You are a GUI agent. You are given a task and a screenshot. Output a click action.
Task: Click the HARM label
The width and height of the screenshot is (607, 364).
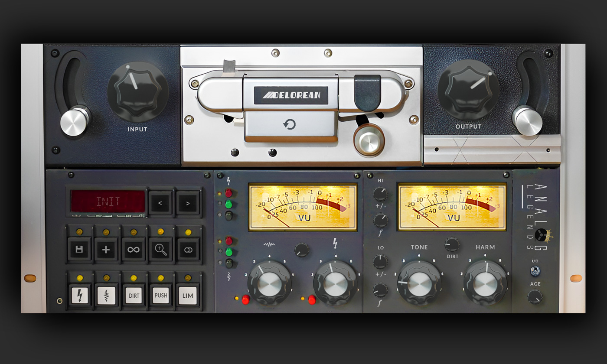pos(485,247)
